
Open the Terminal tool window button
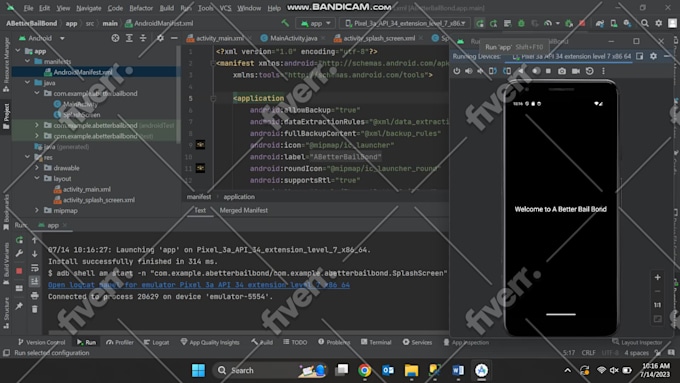click(x=376, y=342)
